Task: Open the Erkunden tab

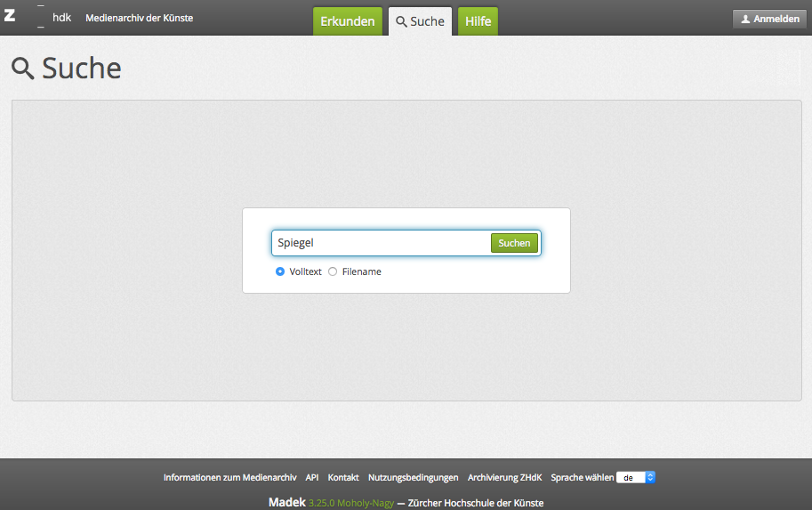Action: click(348, 21)
